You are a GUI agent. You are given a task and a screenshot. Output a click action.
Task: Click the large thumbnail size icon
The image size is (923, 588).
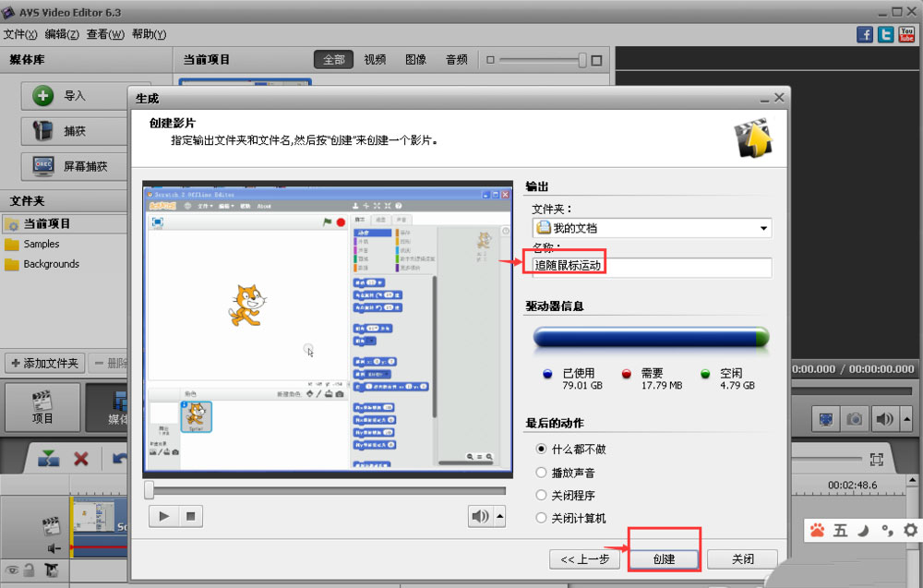coord(596,60)
